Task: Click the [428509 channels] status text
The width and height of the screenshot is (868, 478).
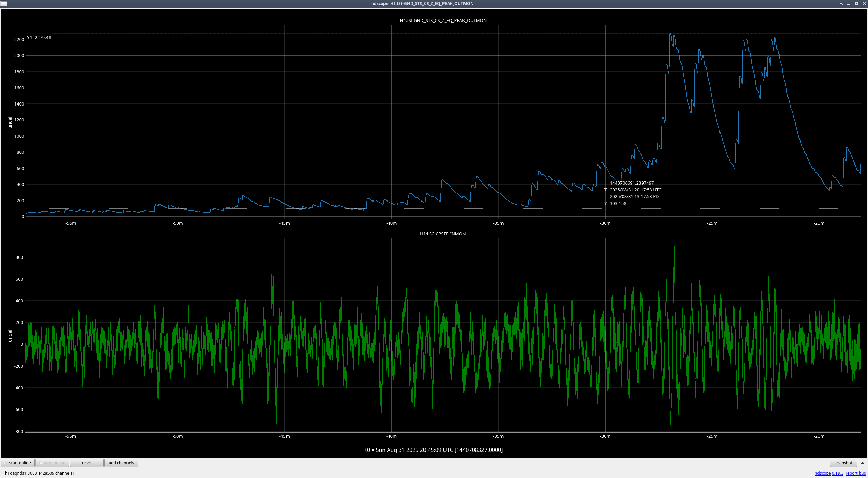Action: tap(56, 473)
